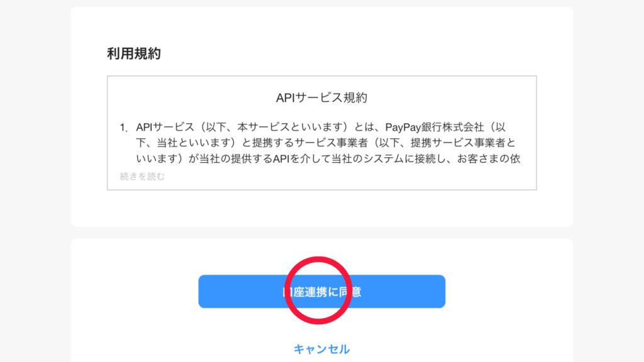644x362 pixels.
Task: Click the APIサービス規約 title
Action: click(321, 97)
